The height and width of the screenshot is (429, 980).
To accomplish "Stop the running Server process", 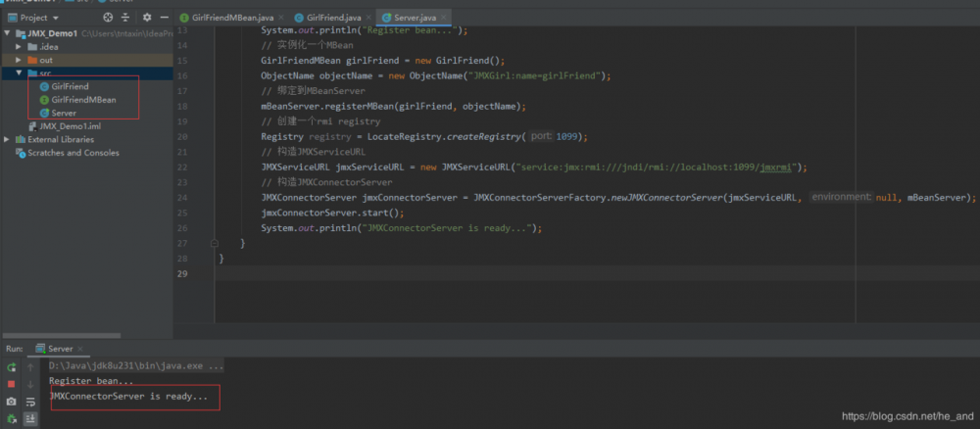I will [11, 385].
